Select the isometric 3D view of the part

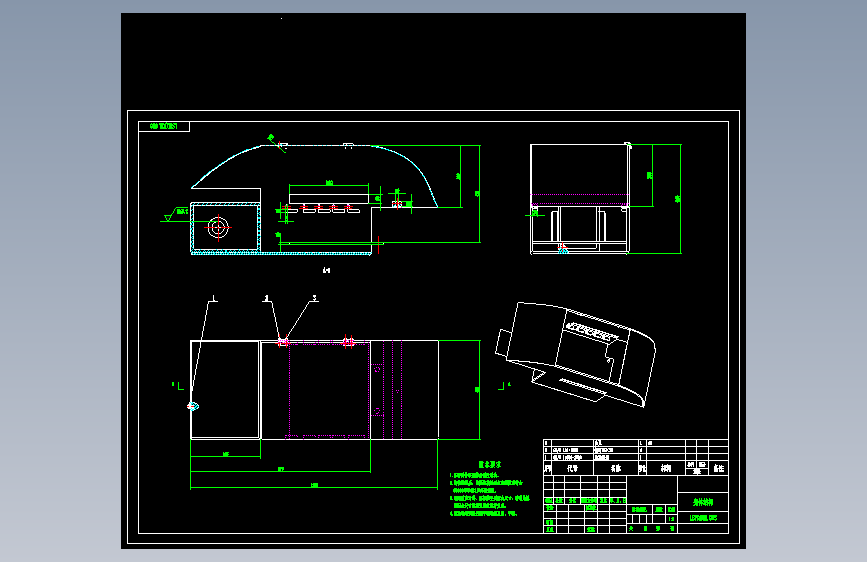(576, 355)
